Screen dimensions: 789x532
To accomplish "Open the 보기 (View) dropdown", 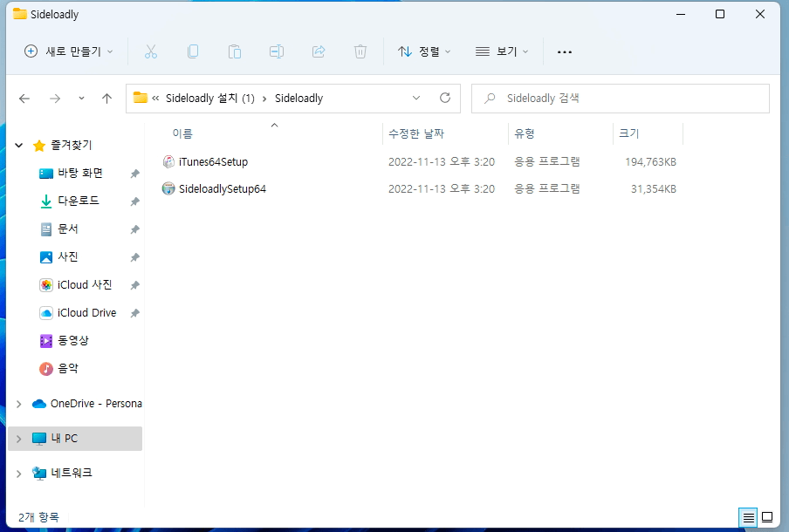I will [502, 51].
